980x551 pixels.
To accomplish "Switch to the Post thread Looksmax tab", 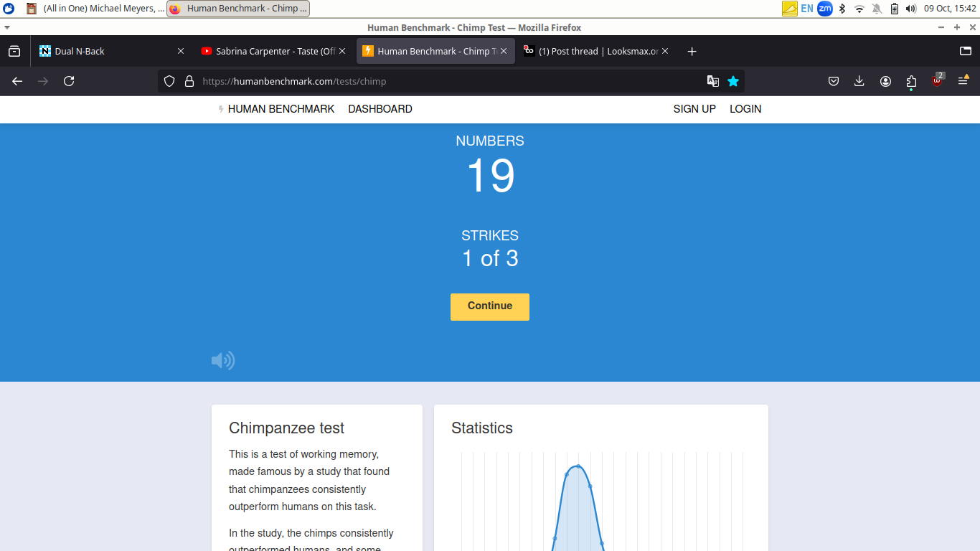I will coord(597,51).
